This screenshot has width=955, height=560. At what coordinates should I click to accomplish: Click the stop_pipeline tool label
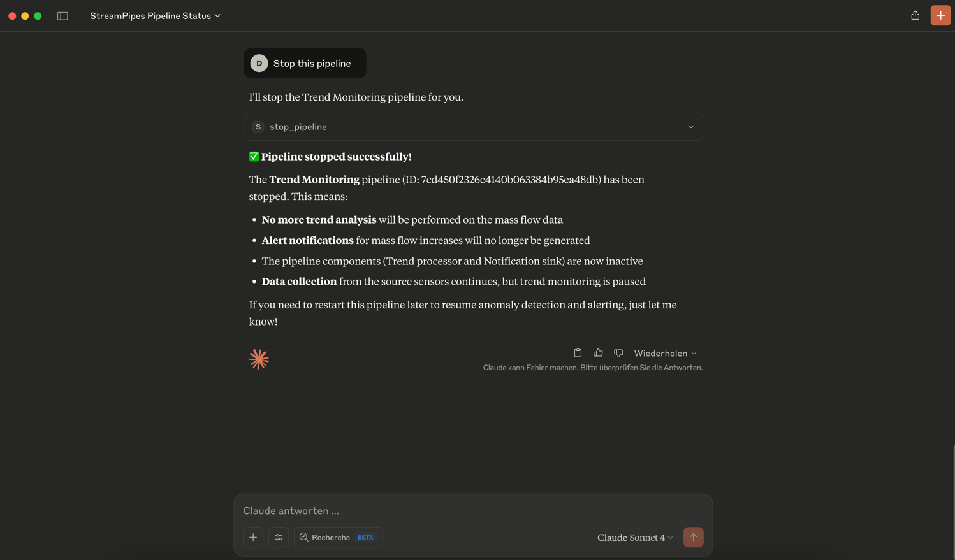(x=298, y=127)
